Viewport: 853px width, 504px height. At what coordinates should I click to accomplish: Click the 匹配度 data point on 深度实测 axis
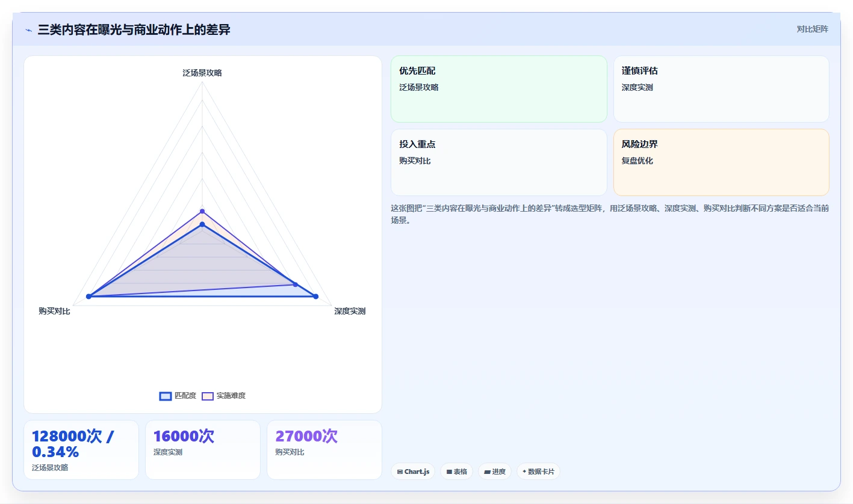(x=315, y=296)
